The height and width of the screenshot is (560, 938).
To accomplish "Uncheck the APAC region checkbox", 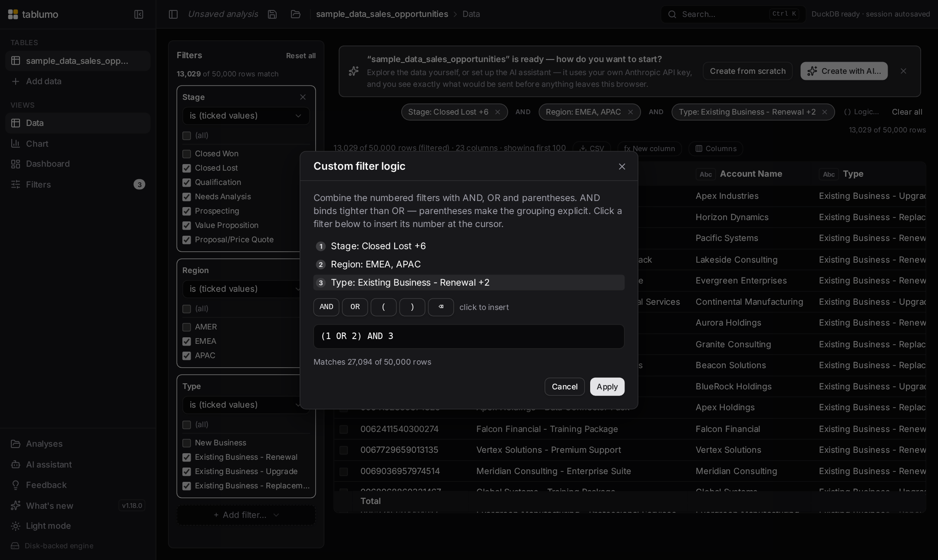I will click(187, 356).
